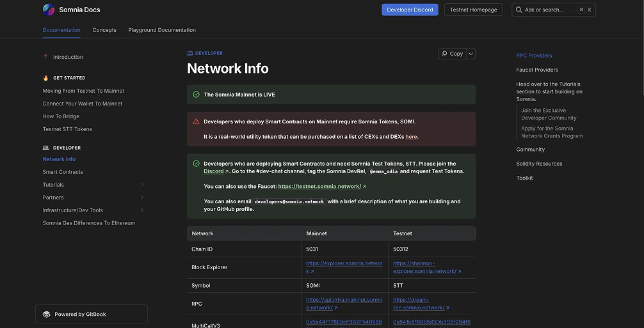The image size is (644, 328).
Task: Expand the Tutorials sidebar section
Action: [142, 185]
